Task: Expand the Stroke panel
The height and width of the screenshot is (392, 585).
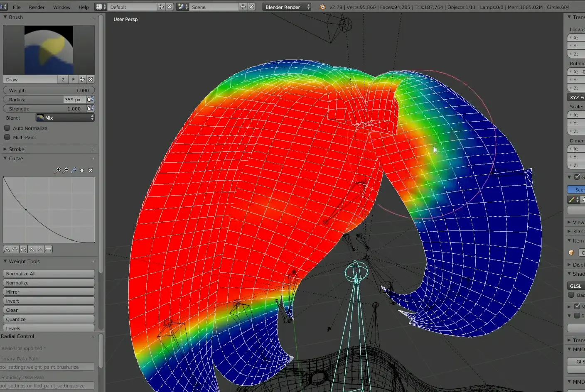Action: click(17, 149)
